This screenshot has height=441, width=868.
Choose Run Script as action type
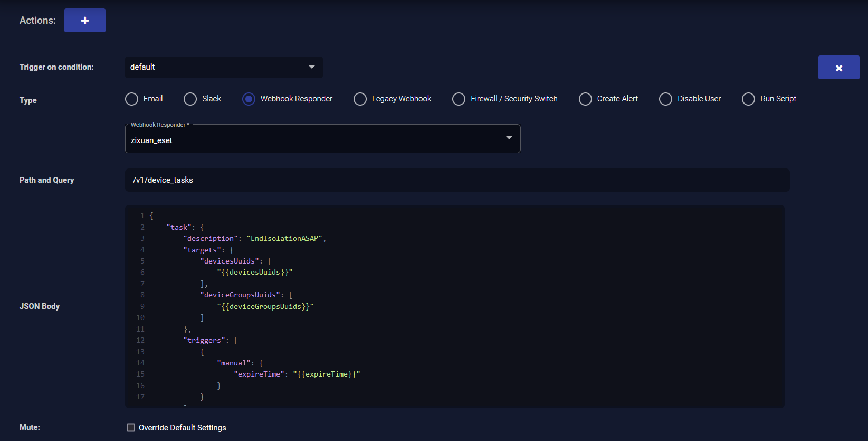click(748, 99)
